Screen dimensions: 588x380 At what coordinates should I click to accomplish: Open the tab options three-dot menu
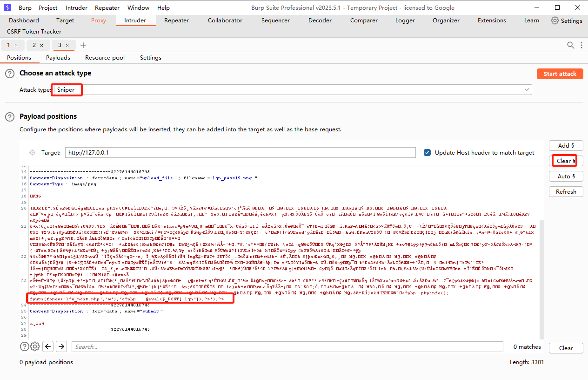pos(581,45)
